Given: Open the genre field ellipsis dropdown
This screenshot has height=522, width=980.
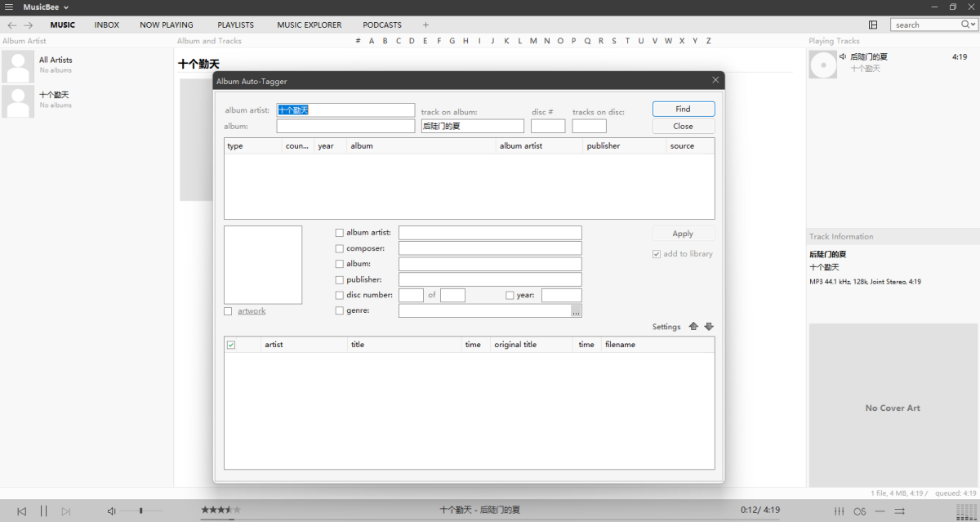Looking at the screenshot, I should (576, 311).
